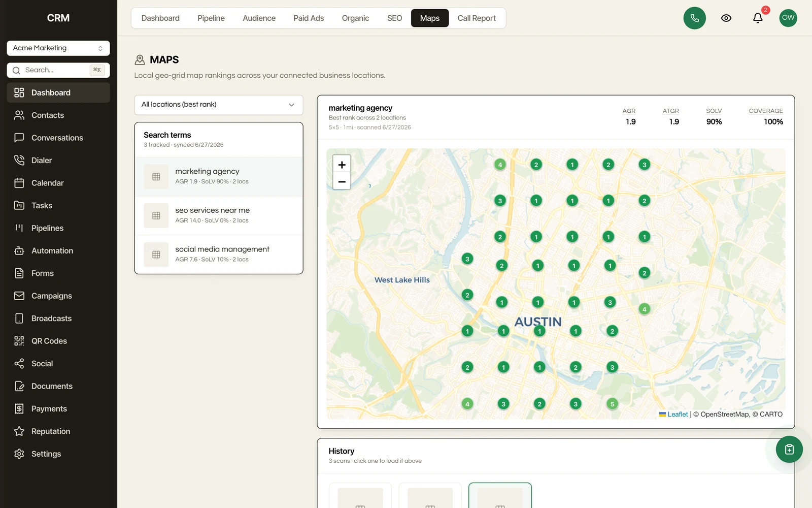
Task: Open Pipelines in the sidebar
Action: pyautogui.click(x=58, y=228)
